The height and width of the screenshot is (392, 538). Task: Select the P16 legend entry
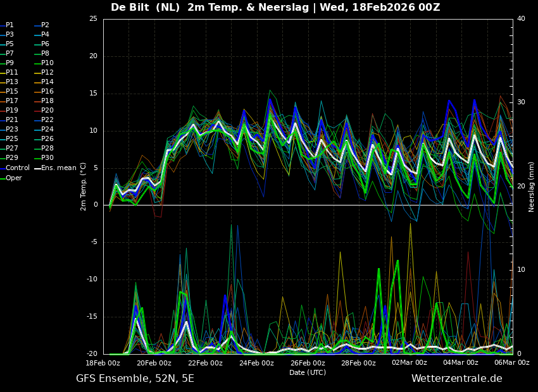coord(47,92)
